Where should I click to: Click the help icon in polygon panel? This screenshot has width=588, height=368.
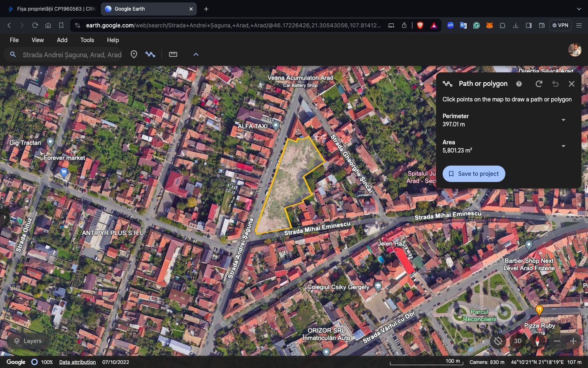click(519, 84)
